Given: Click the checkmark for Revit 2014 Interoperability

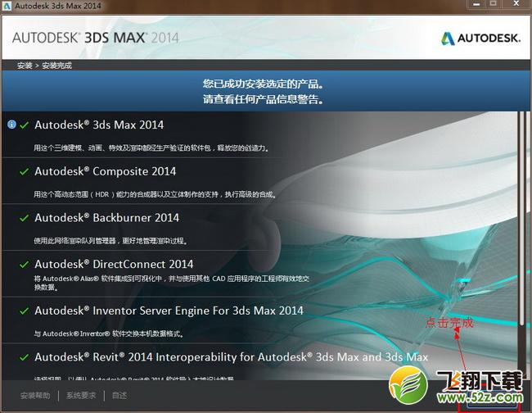Looking at the screenshot, I should (x=24, y=357).
